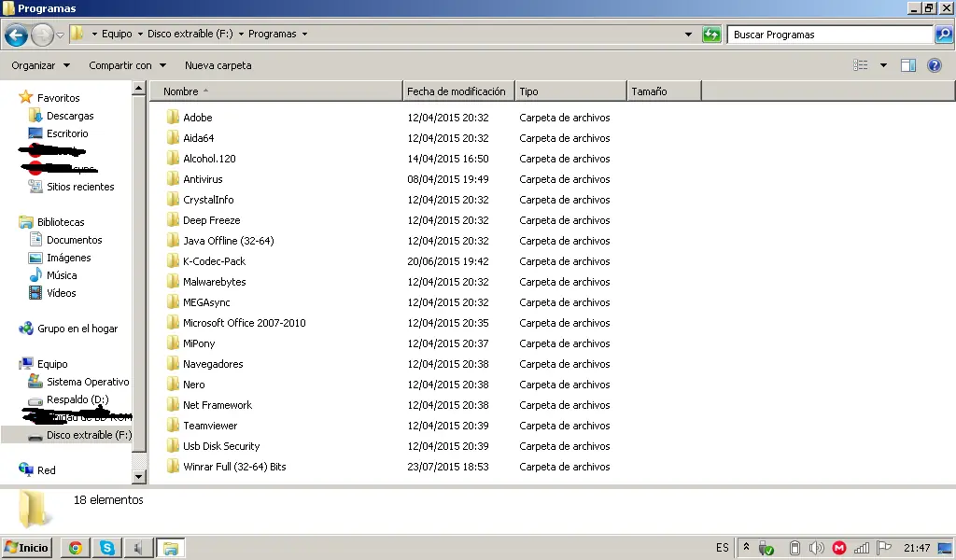Click the navigation pane scroll-up arrow
This screenshot has width=956, height=560.
pos(139,89)
